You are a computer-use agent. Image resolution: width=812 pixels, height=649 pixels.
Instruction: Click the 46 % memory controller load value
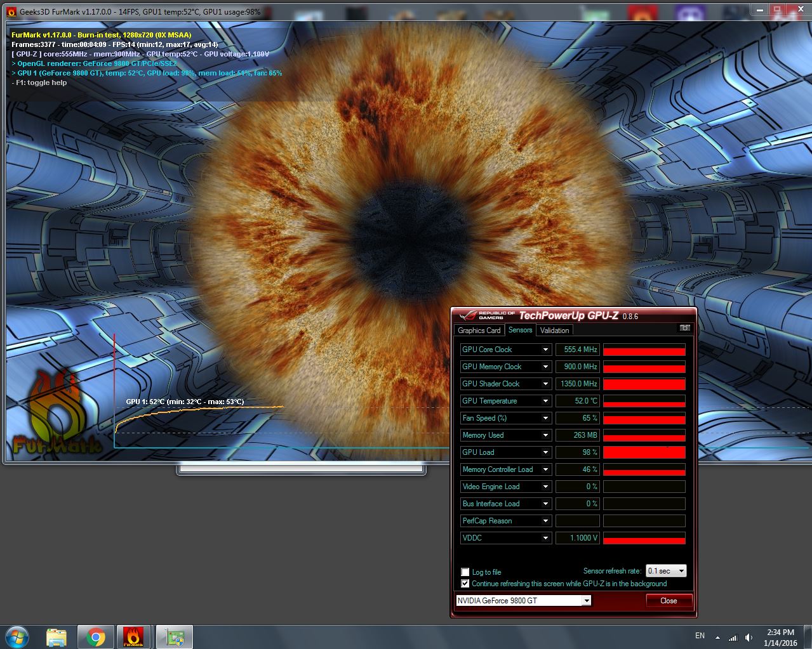(x=578, y=469)
